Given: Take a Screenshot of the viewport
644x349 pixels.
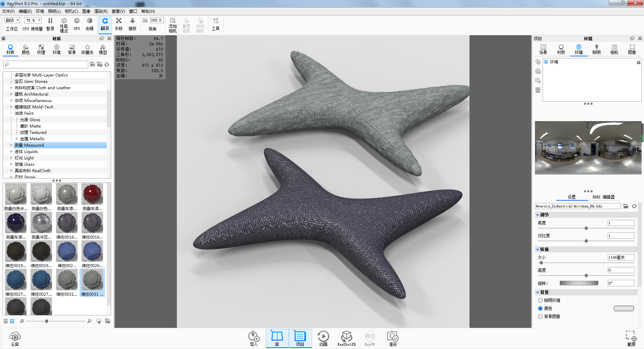Looking at the screenshot, I should coord(631,338).
